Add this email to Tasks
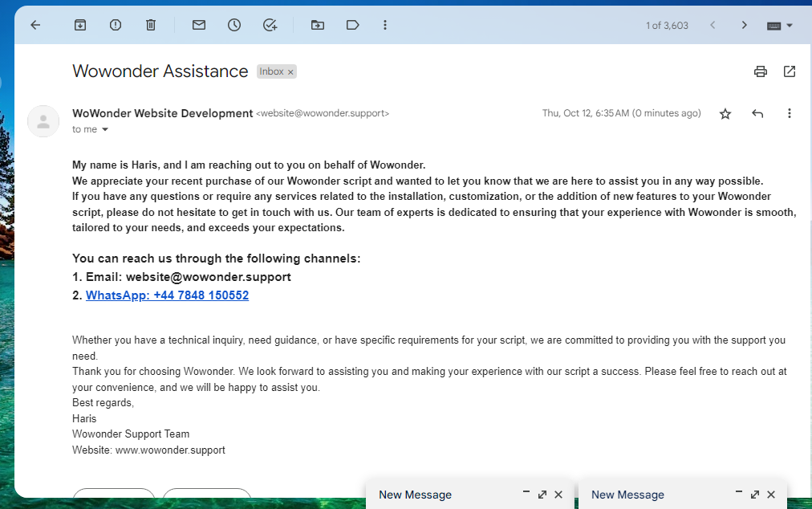 [x=270, y=25]
